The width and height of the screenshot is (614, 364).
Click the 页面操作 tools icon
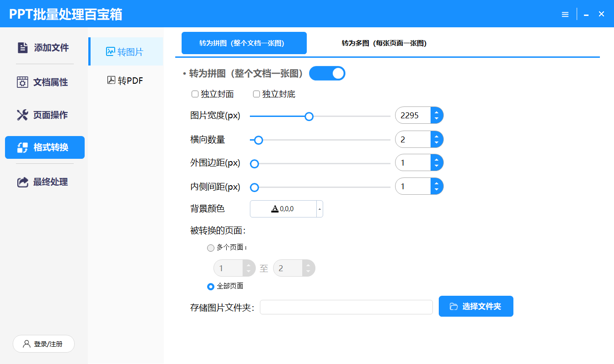tap(22, 115)
